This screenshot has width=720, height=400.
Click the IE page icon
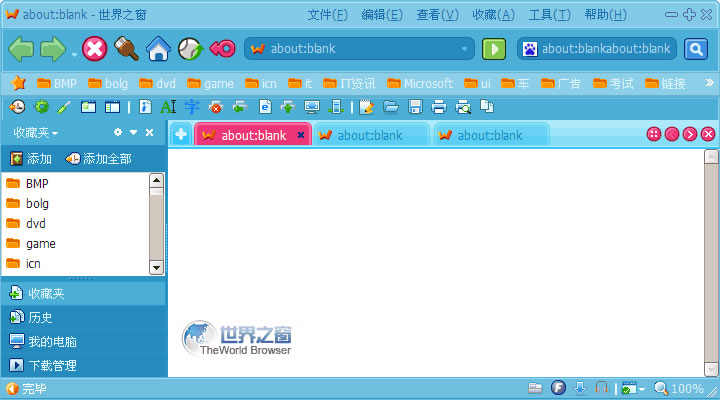coord(265,107)
